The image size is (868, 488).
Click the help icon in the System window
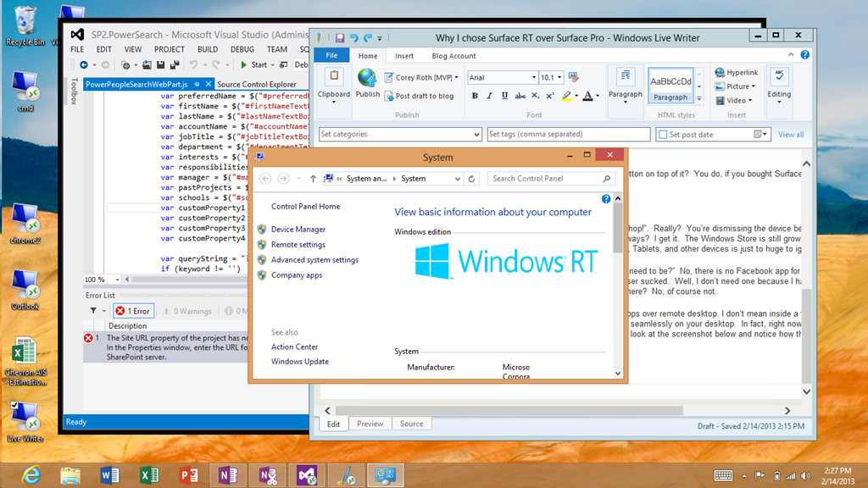606,198
